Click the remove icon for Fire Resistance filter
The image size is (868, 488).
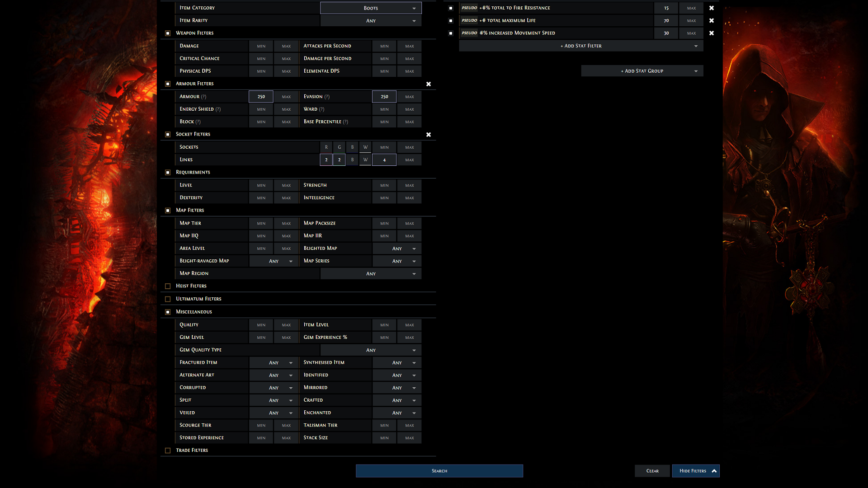click(711, 8)
